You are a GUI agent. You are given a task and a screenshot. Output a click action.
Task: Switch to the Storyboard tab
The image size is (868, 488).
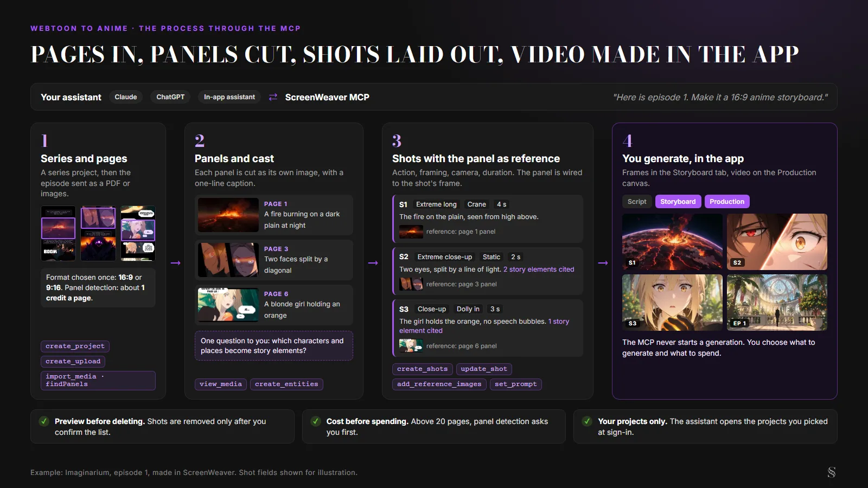tap(678, 202)
